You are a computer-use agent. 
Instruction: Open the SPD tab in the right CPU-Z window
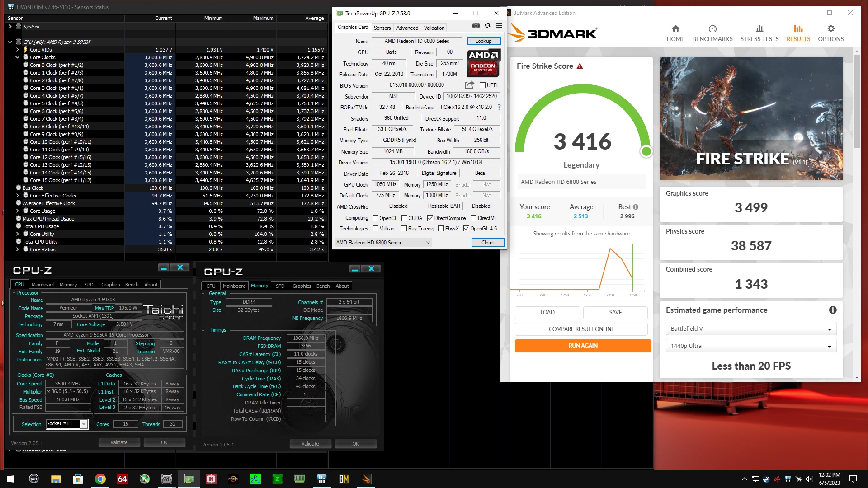pos(280,286)
